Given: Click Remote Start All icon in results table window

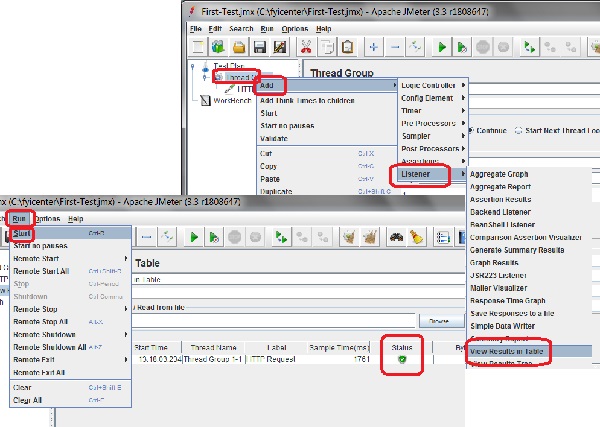Looking at the screenshot, I should point(281,237).
